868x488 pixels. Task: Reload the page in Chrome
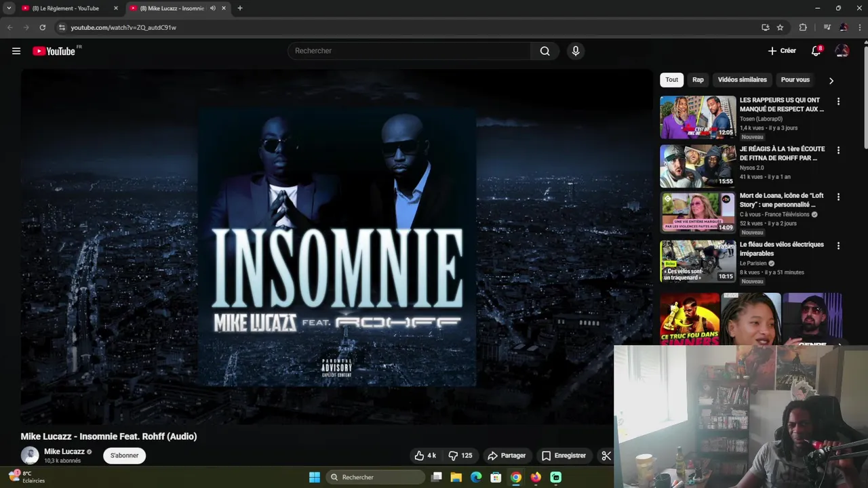[42, 27]
